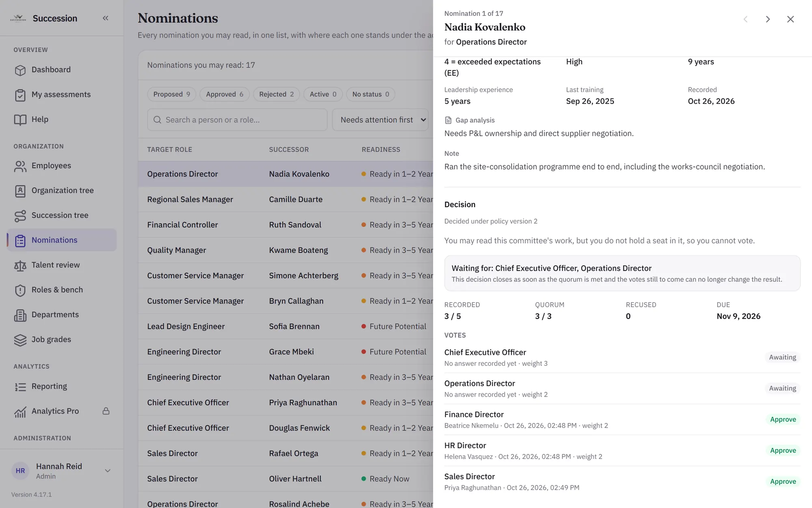Click the Talent review scales icon

(x=20, y=265)
